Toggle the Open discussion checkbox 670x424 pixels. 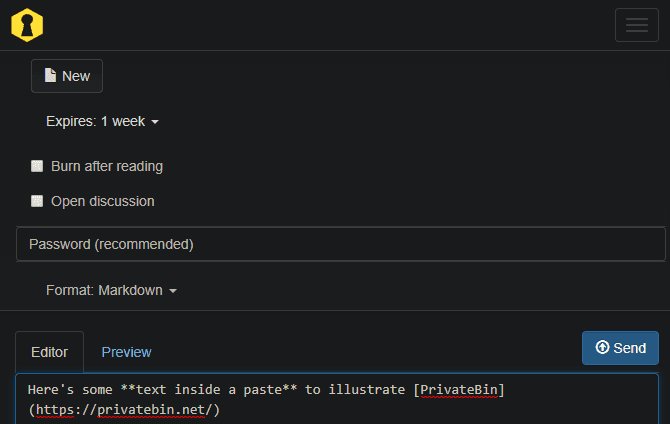[x=37, y=201]
